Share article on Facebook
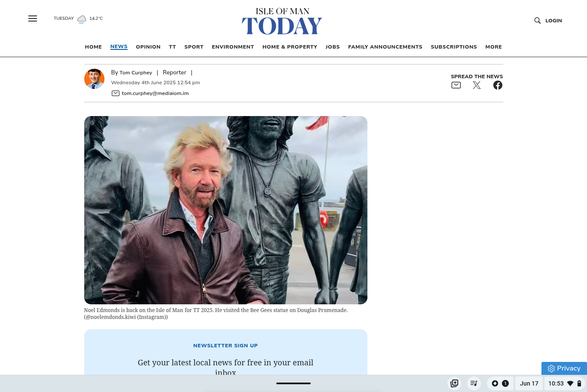Viewport: 587px width, 392px height. click(498, 85)
